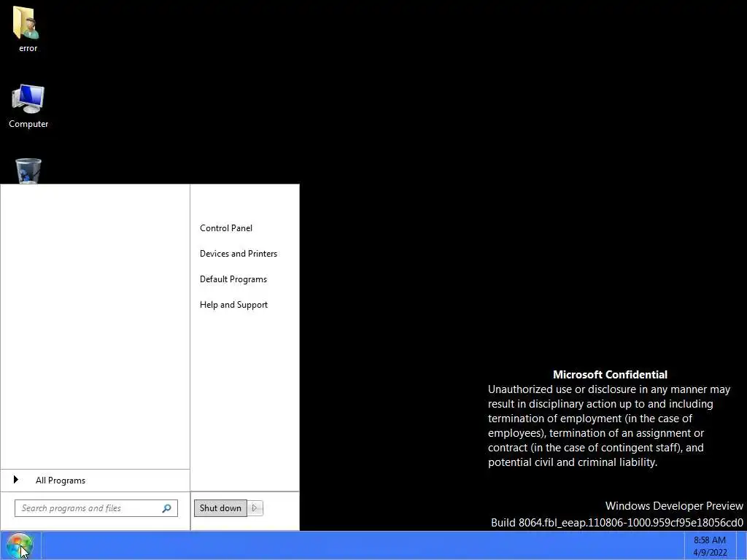Image resolution: width=747 pixels, height=560 pixels.
Task: Select the Recycle Bin desktop icon
Action: [x=28, y=171]
